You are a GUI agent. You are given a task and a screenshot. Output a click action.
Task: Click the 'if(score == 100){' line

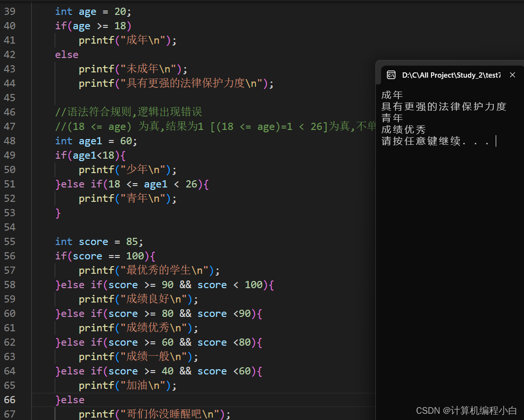coord(105,256)
